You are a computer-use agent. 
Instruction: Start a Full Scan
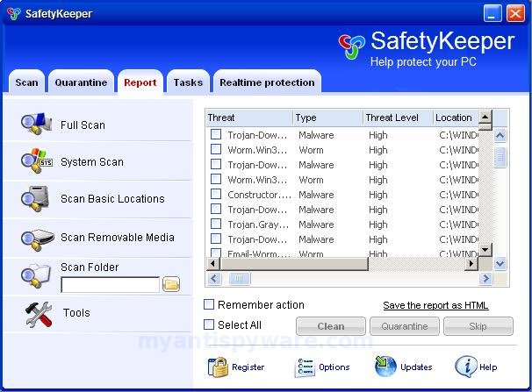pos(83,125)
